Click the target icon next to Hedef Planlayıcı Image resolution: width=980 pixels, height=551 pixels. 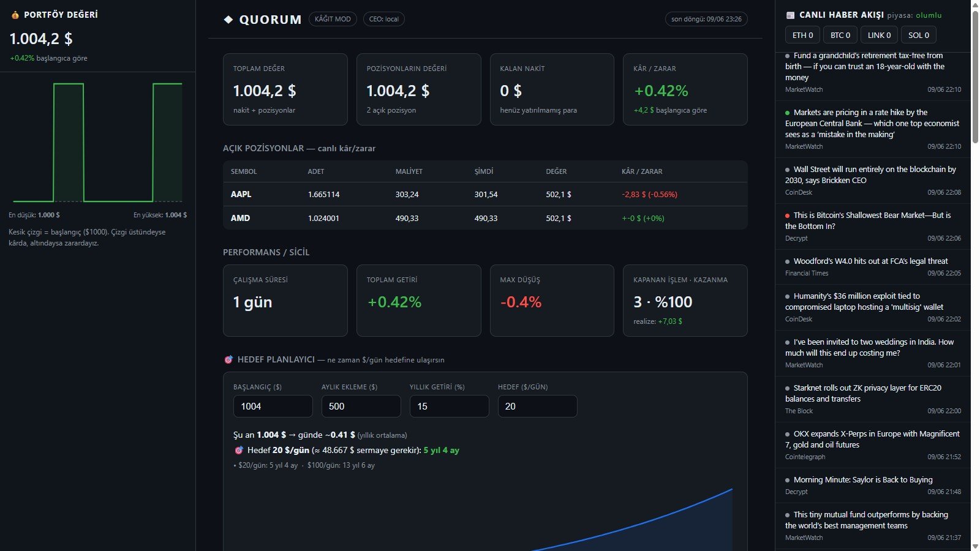point(228,359)
